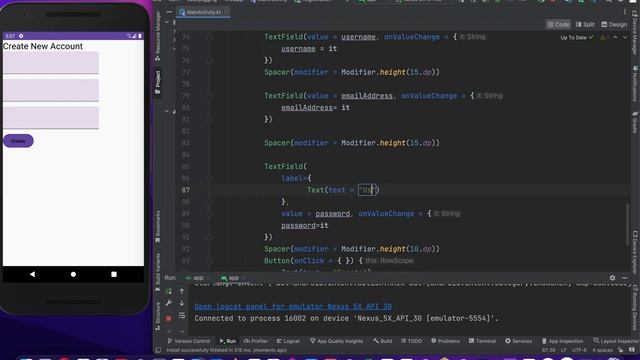The width and height of the screenshot is (640, 360).
Task: Open the wrench settings in Run panel
Action: 169,303
